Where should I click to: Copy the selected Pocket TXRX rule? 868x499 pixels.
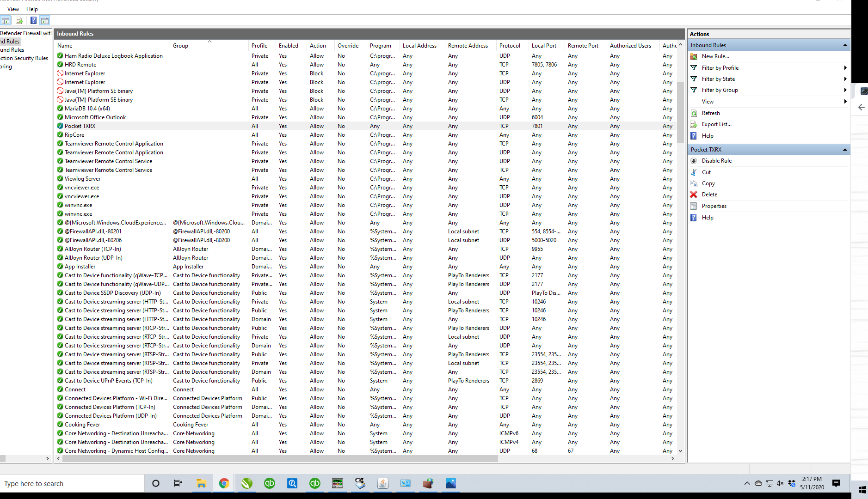click(708, 183)
